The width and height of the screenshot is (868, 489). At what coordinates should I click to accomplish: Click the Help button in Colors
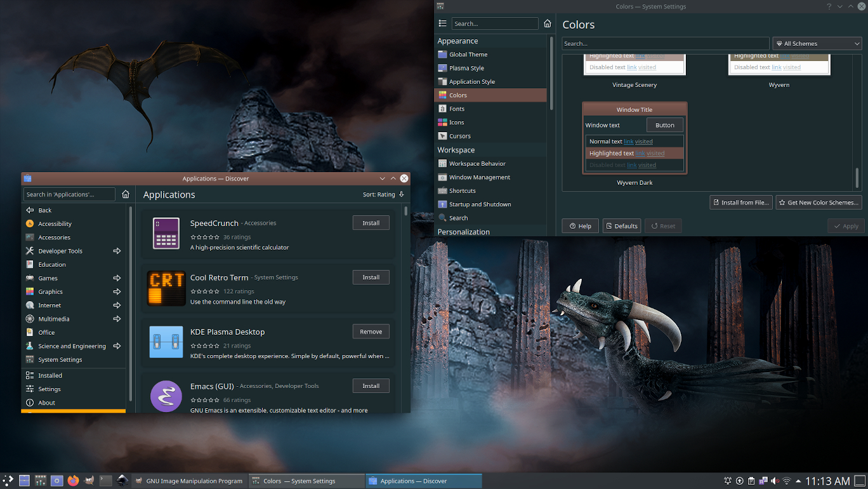(x=580, y=226)
